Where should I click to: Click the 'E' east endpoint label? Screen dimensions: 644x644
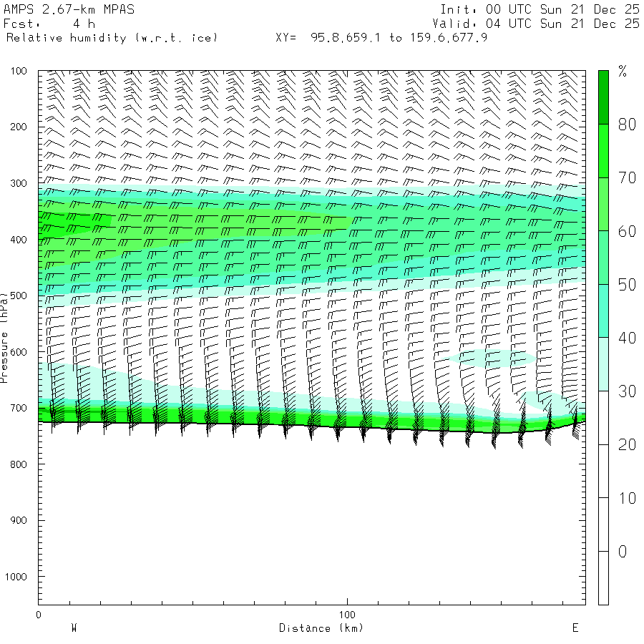coord(575,628)
